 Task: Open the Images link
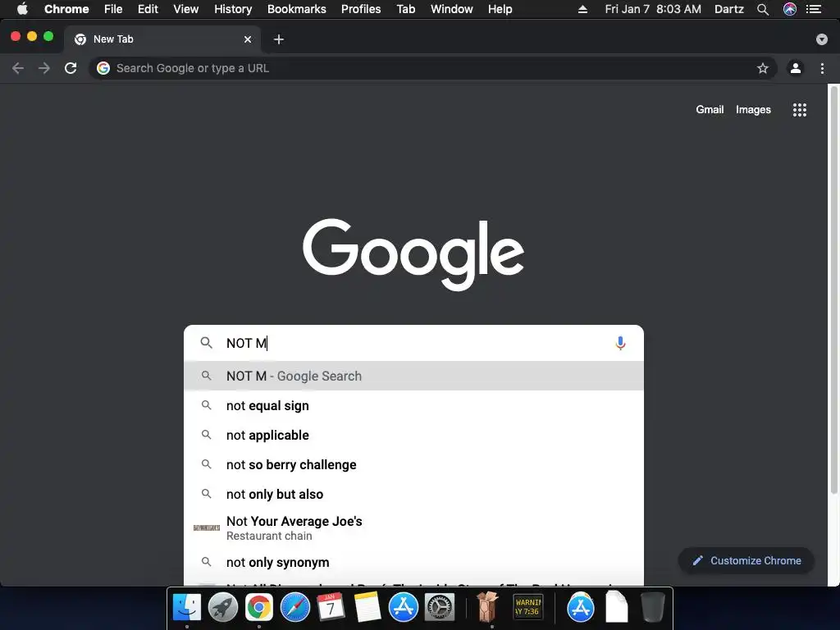click(753, 109)
